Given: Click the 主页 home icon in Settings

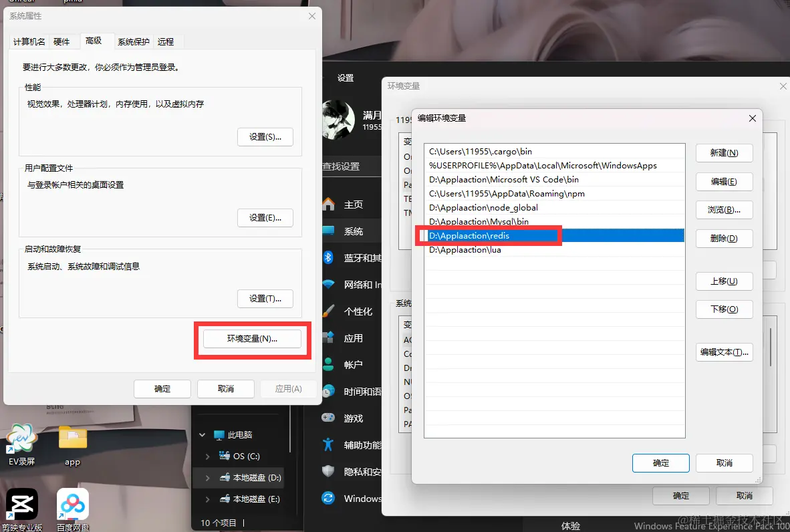Looking at the screenshot, I should coord(328,204).
